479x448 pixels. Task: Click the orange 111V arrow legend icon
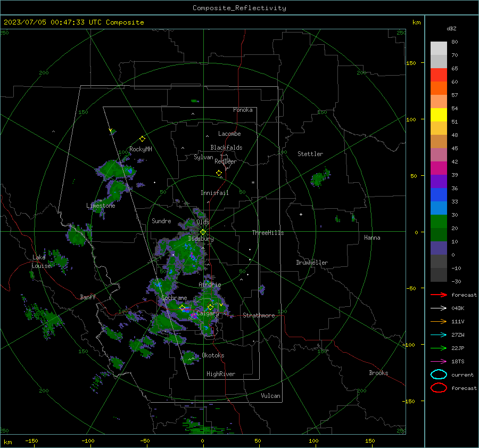pos(439,321)
